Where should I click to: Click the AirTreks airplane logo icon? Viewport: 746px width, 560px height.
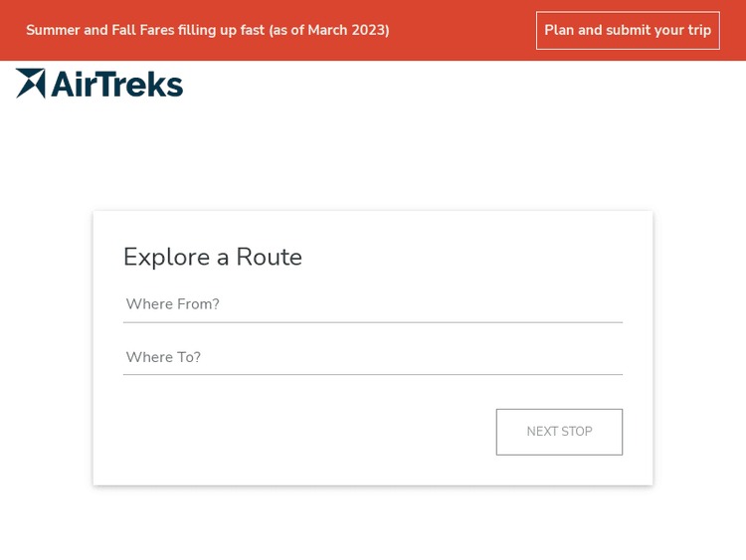(31, 84)
